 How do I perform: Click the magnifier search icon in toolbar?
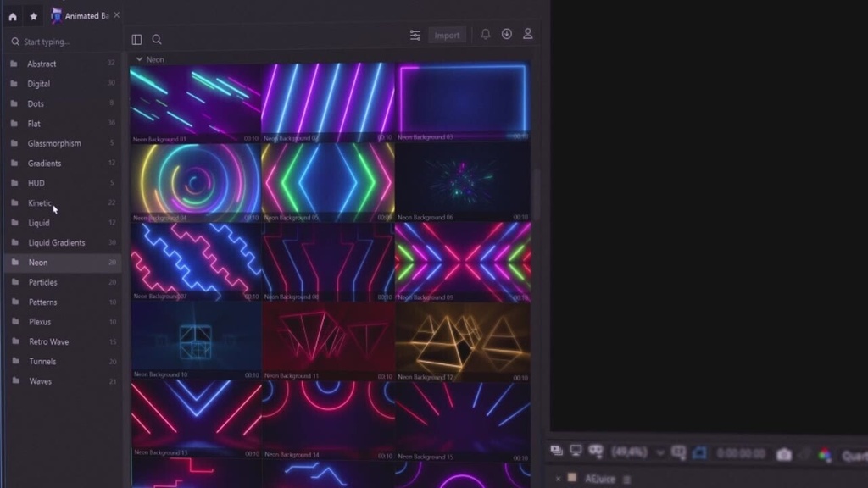coord(157,39)
